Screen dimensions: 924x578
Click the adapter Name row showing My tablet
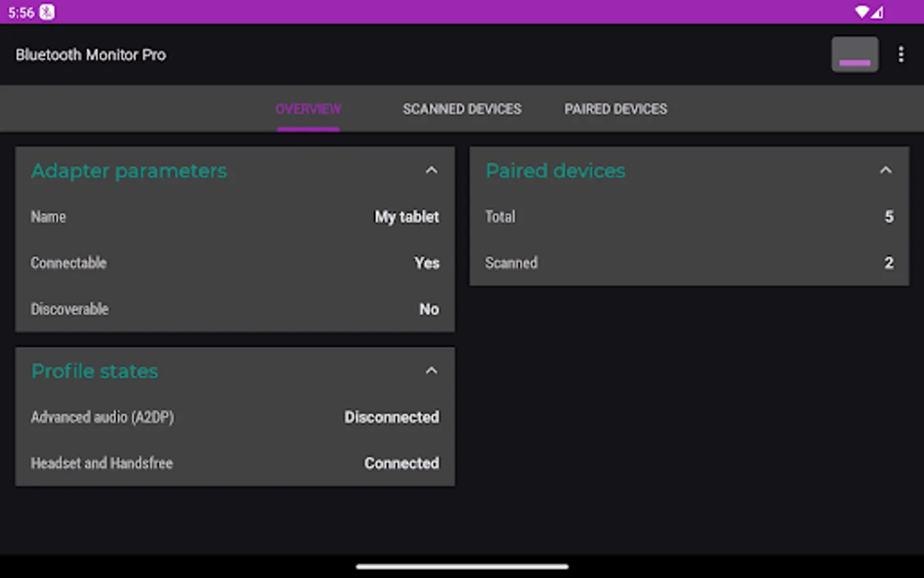click(x=235, y=216)
